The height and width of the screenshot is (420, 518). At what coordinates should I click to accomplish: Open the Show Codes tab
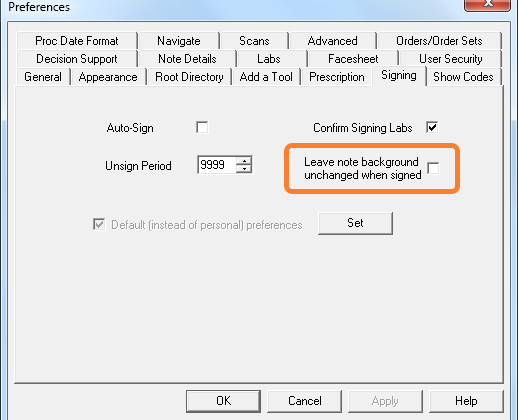[x=463, y=77]
